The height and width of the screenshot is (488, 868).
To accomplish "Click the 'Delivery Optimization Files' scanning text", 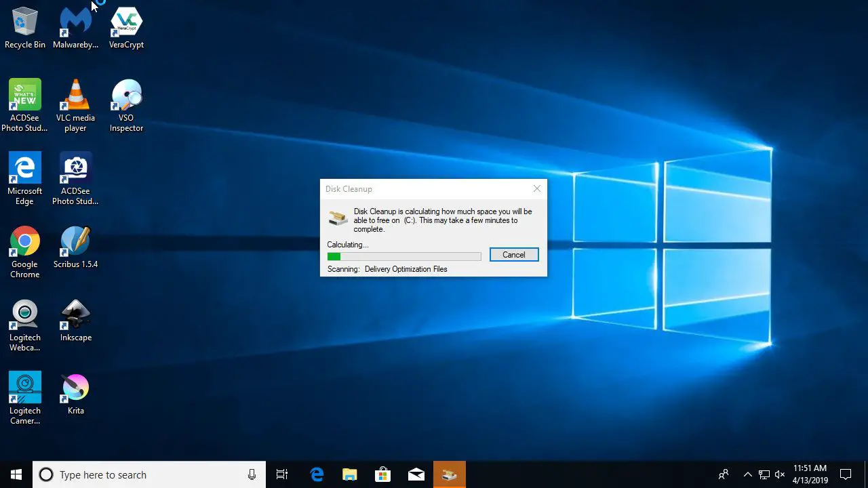I will (406, 269).
